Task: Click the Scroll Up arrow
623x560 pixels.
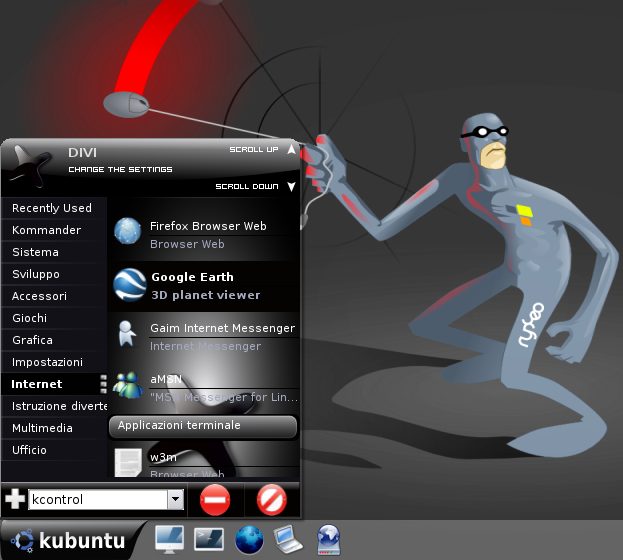Action: point(292,149)
